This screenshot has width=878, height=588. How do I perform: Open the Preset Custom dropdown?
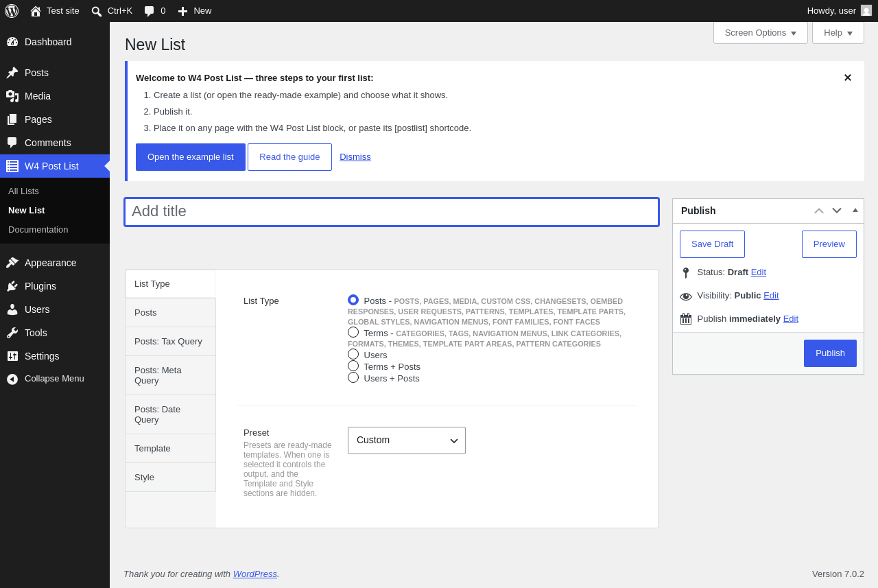coord(407,440)
